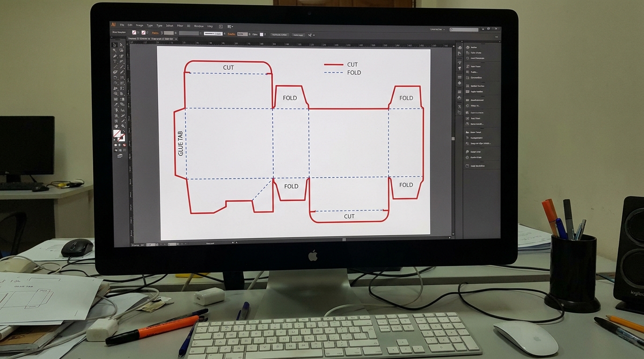Click the legend 'FOLD' text
644x359 pixels.
pos(354,72)
